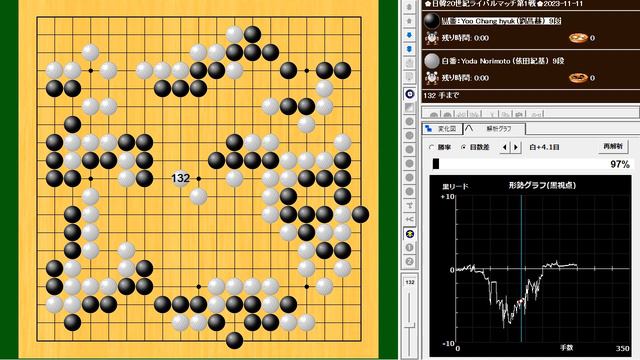This screenshot has width=640, height=360.
Task: Click the gray gradient square toolbar icon
Action: (x=410, y=108)
